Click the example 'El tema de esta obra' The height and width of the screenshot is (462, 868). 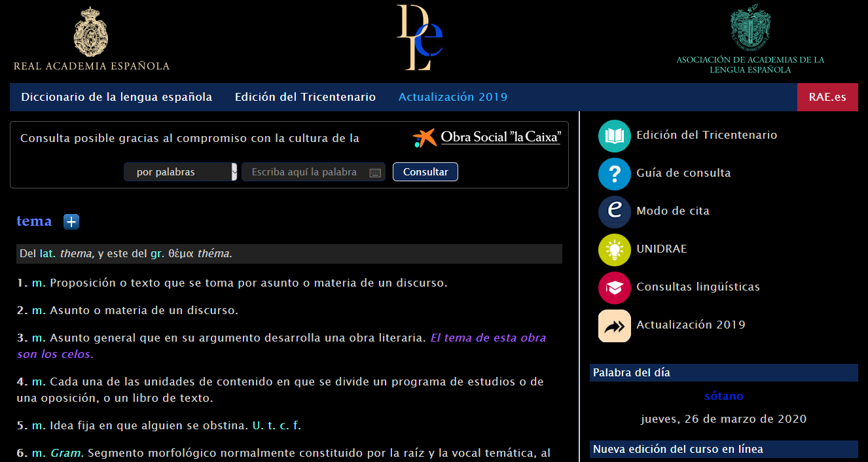click(x=488, y=338)
